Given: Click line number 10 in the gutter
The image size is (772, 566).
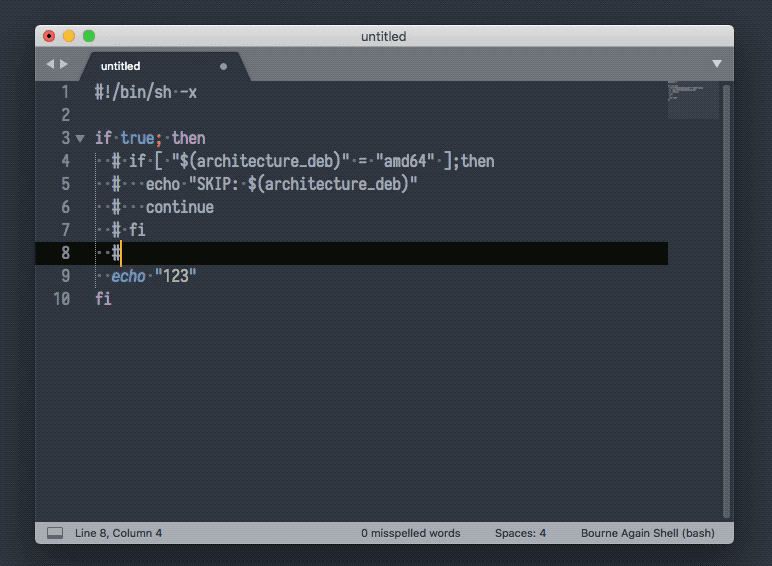Looking at the screenshot, I should pyautogui.click(x=62, y=299).
